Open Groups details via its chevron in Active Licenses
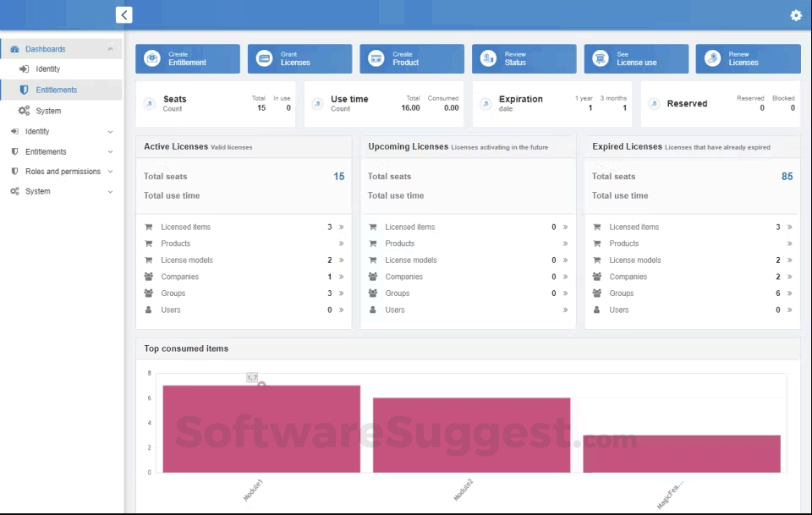This screenshot has height=515, width=812. [x=339, y=293]
